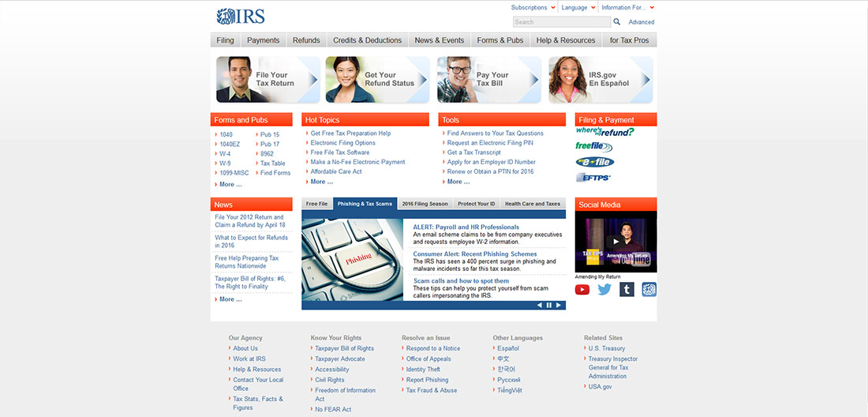Click the IRS logo in the header
The height and width of the screenshot is (417, 868).
point(241,17)
